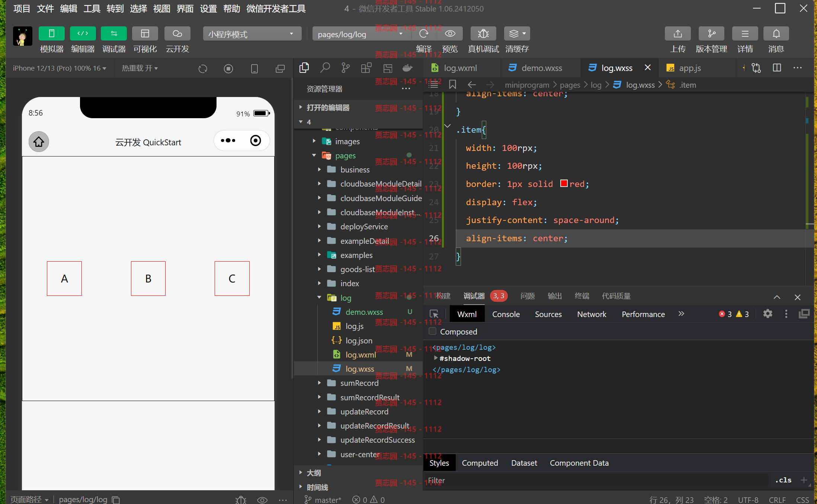This screenshot has height=504, width=817.
Task: Open the search sidebar icon
Action: [325, 68]
